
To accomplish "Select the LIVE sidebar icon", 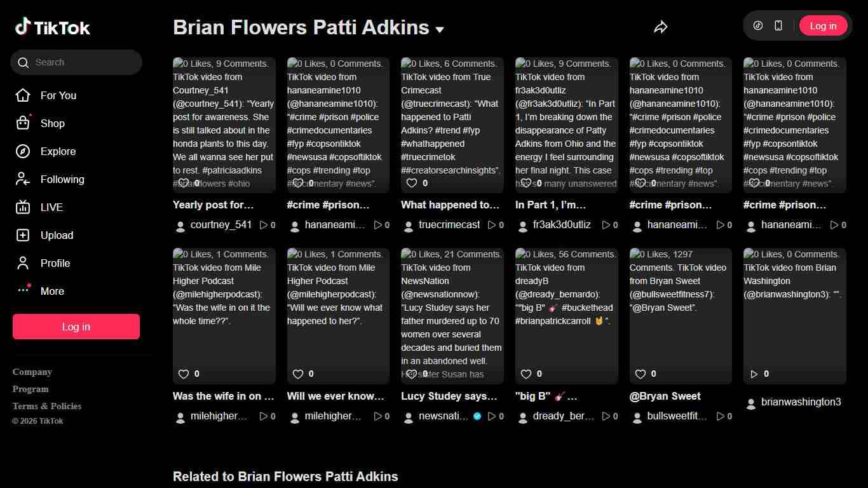I will [x=24, y=207].
